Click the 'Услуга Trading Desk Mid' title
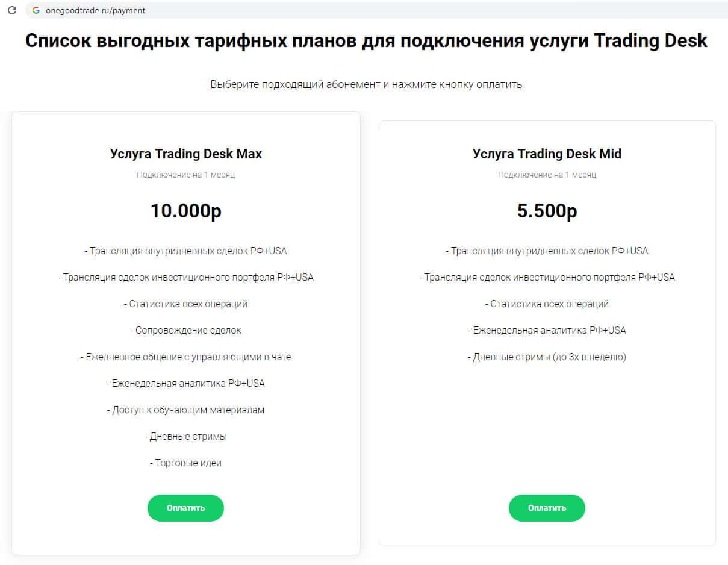728x565 pixels. (x=547, y=154)
